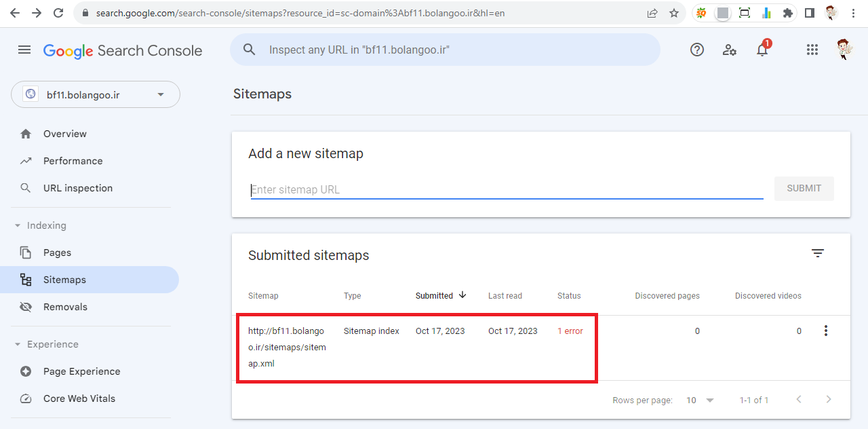The height and width of the screenshot is (429, 868).
Task: Click the Google Search Console logo
Action: 123,51
